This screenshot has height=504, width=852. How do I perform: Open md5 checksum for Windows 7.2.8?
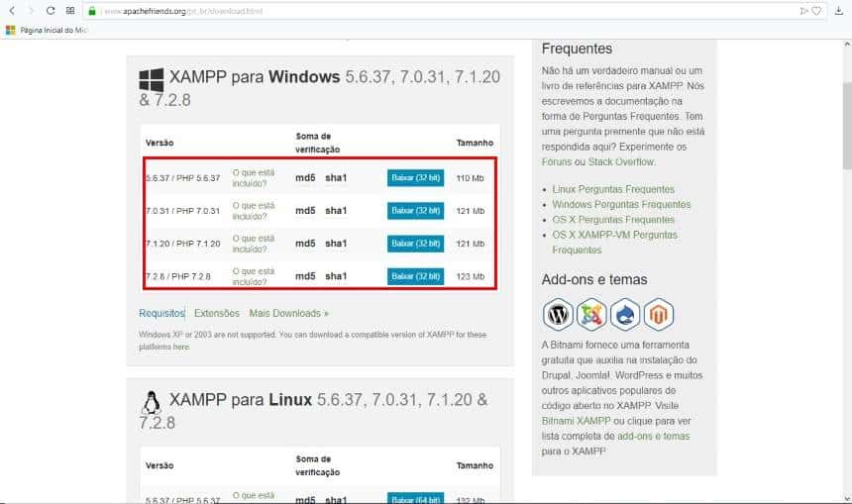(305, 276)
